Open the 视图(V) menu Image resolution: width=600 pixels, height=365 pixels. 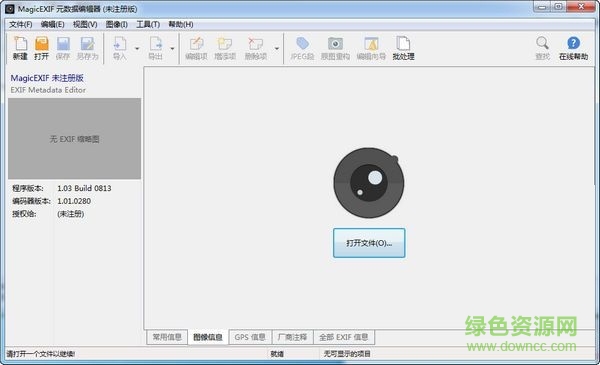pos(85,24)
